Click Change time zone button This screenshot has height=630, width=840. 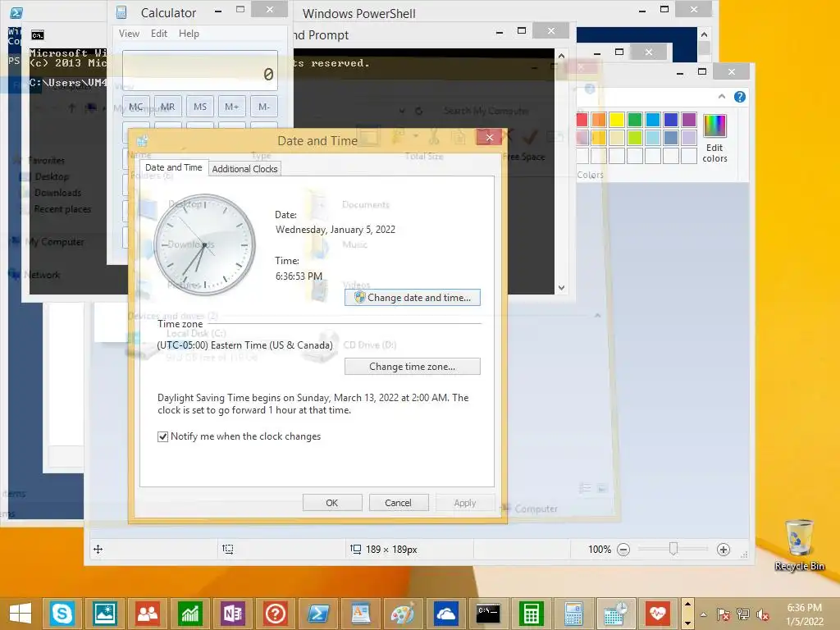[x=413, y=367]
